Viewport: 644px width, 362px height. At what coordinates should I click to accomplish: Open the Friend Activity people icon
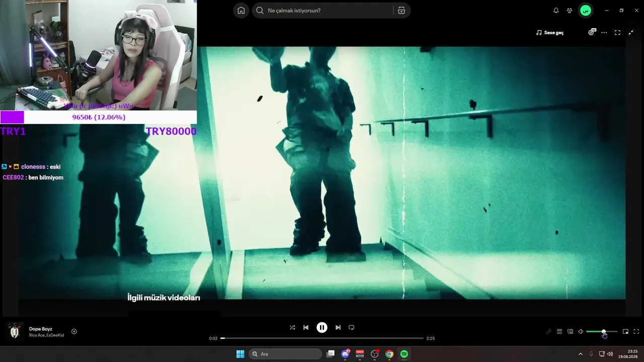pos(570,11)
